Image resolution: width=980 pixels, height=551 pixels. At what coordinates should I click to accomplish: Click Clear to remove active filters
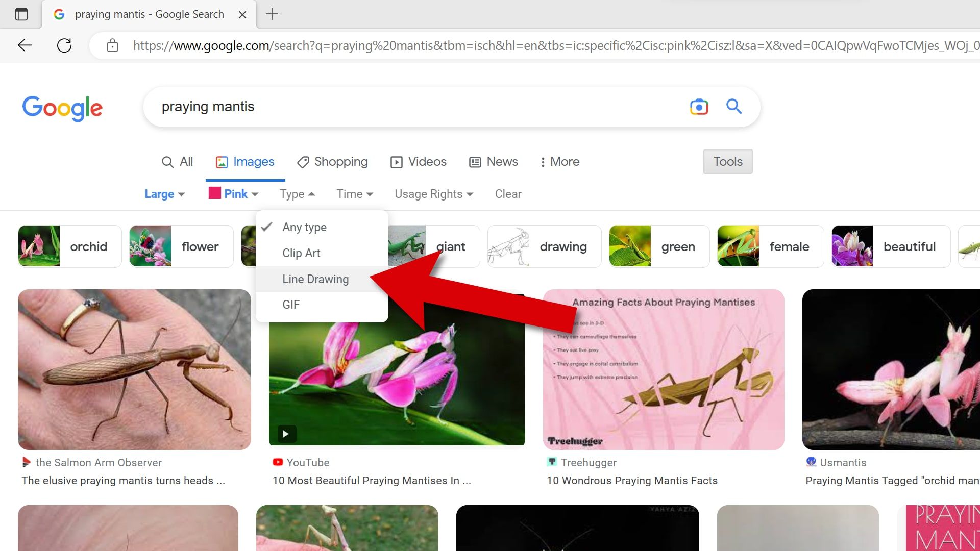[509, 194]
